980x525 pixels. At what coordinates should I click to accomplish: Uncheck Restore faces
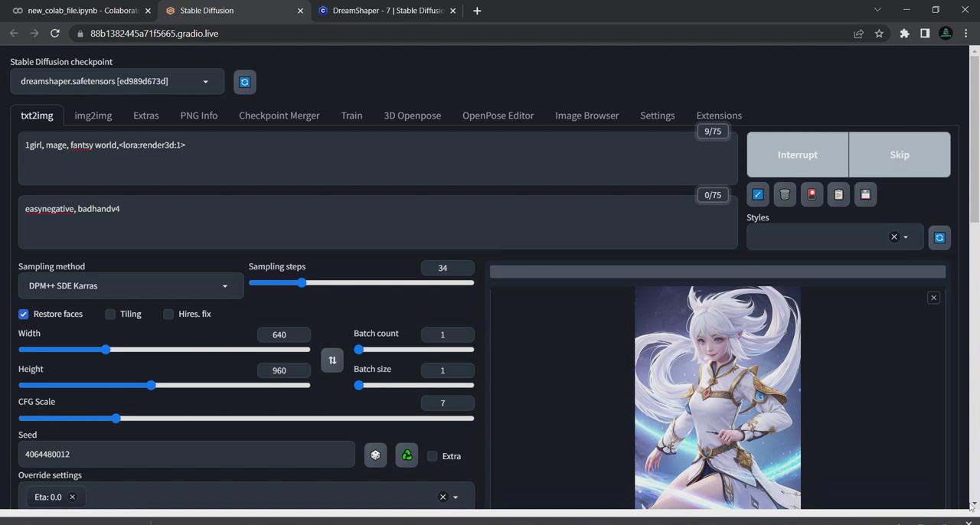tap(23, 314)
